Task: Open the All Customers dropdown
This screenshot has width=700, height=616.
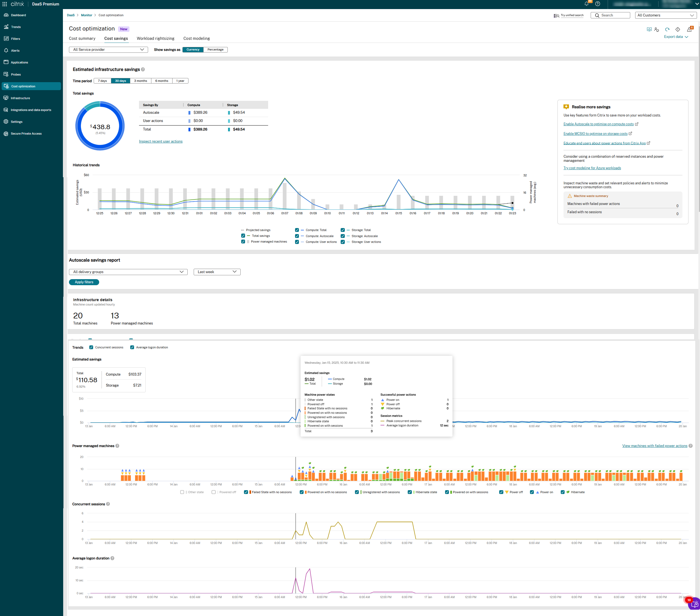Action: (x=665, y=15)
